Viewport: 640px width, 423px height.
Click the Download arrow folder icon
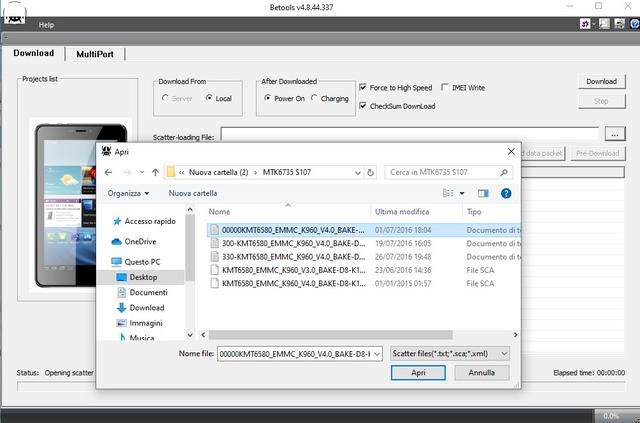tap(122, 308)
